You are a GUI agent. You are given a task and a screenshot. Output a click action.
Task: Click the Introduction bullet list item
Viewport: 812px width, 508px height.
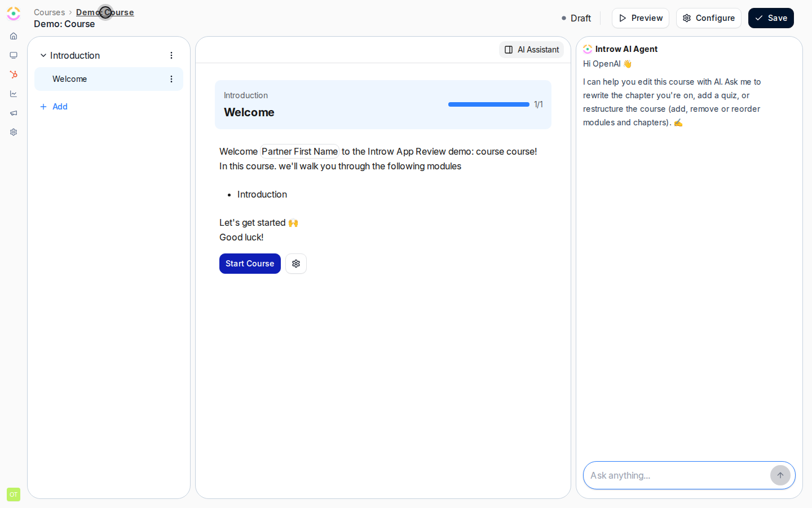coord(262,194)
